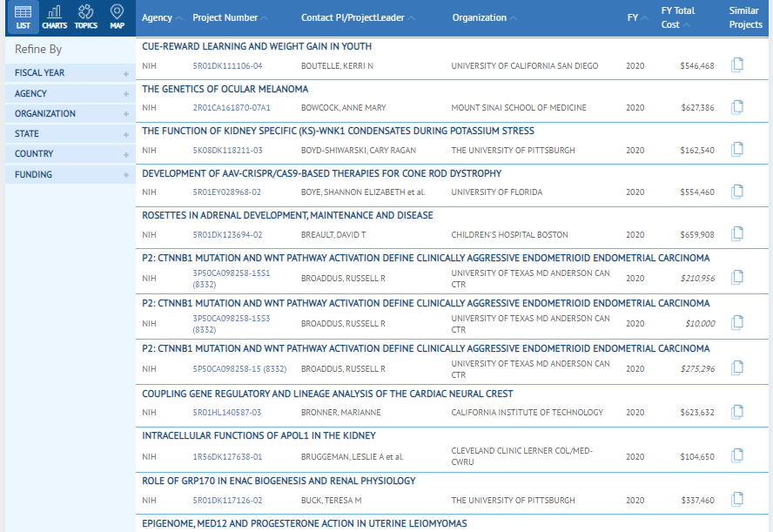View similar projects for 3P50CA098258-15S1 row
The width and height of the screenshot is (773, 532).
coord(737,278)
